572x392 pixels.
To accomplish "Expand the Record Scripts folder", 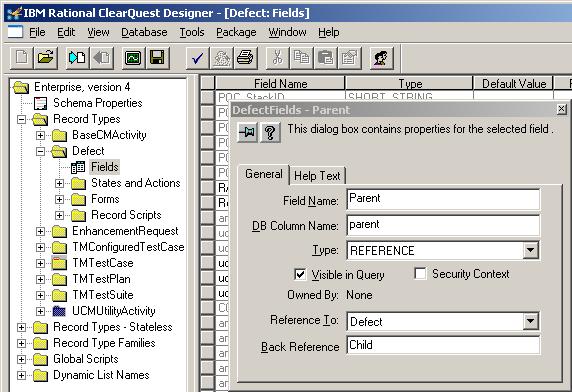I will point(59,216).
